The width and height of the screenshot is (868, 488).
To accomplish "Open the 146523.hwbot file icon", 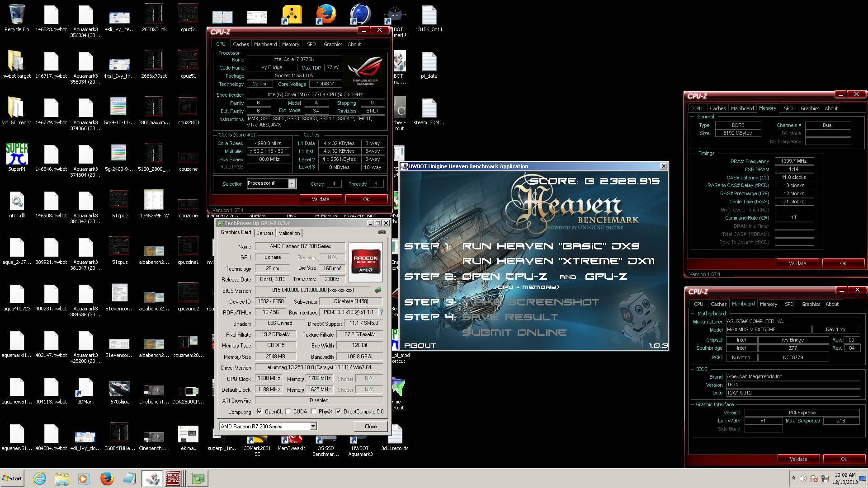I will (51, 18).
